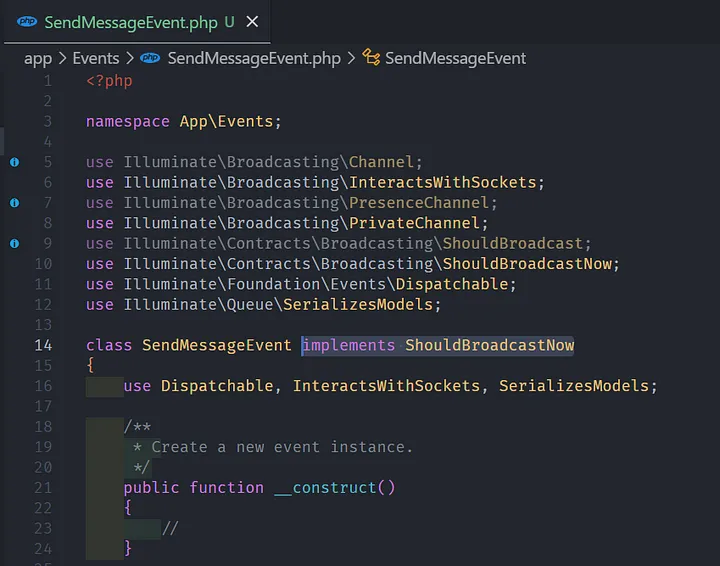
Task: Click line number 1 in the gutter
Action: coord(48,81)
